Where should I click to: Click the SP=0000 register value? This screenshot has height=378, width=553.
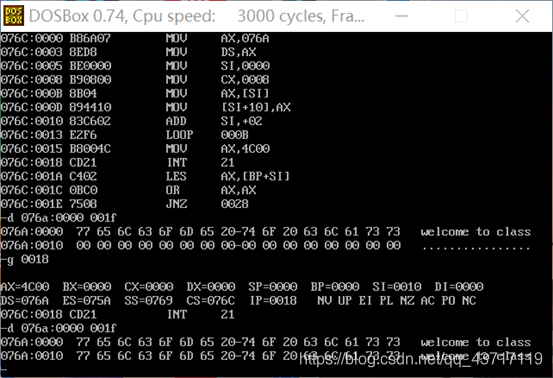pos(273,287)
